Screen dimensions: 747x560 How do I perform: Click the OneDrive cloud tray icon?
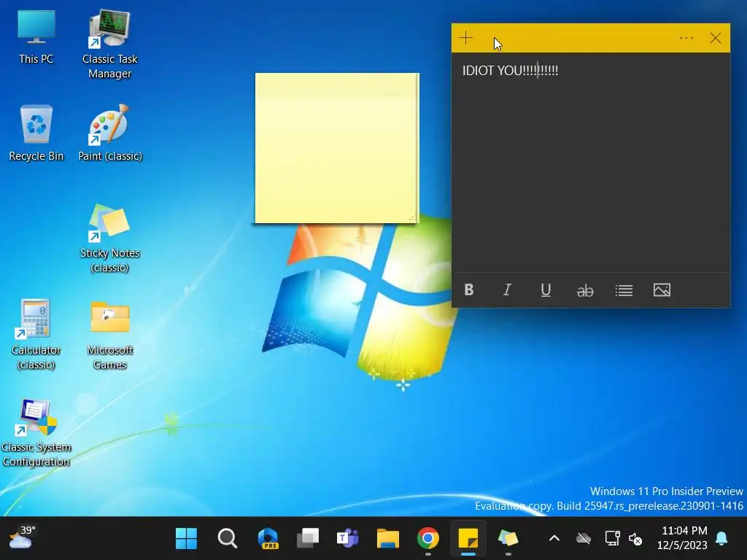[x=583, y=539]
